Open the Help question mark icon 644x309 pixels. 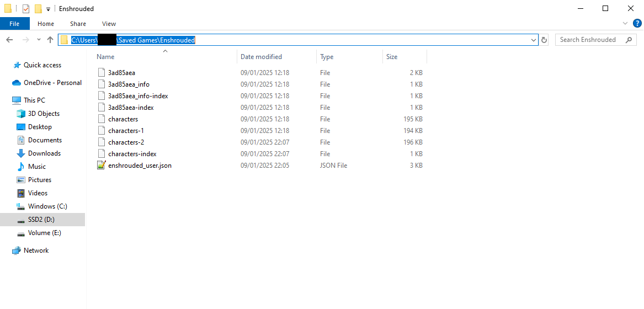(637, 23)
